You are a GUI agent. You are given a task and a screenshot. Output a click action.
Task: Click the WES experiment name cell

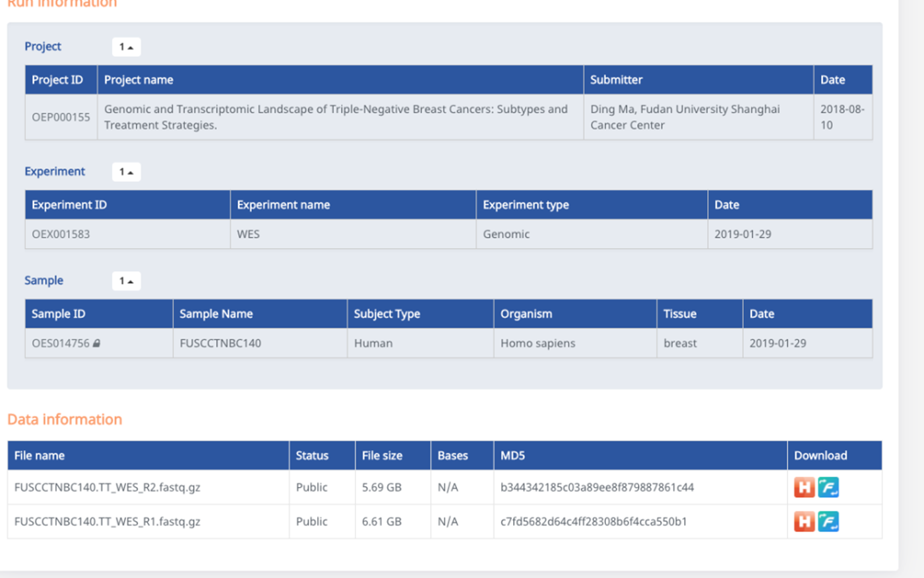[x=353, y=234]
